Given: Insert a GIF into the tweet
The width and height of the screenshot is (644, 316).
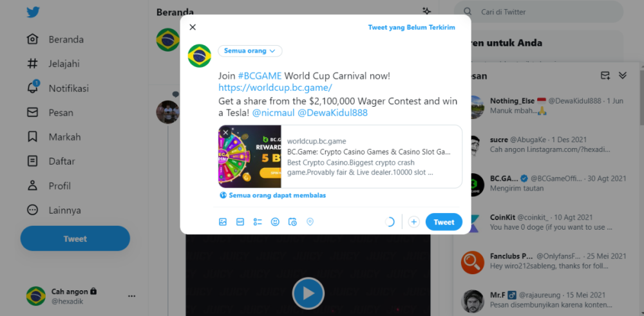Looking at the screenshot, I should (240, 222).
